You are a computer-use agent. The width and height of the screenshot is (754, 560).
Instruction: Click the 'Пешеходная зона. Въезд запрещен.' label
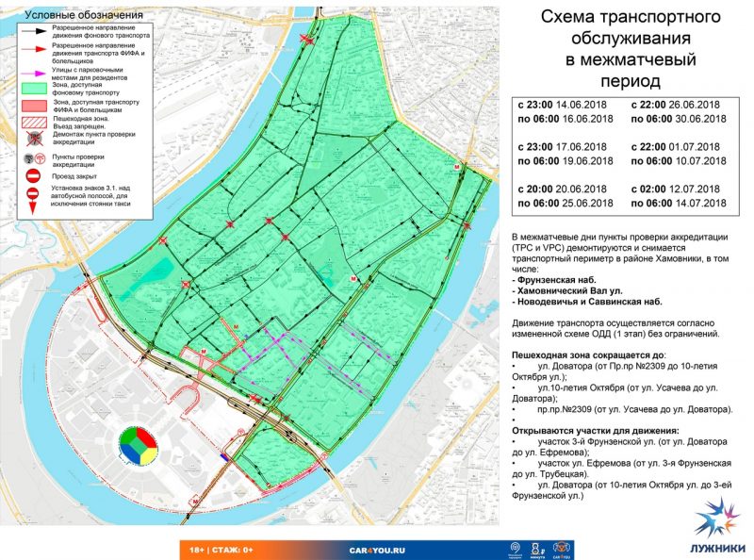(x=80, y=123)
